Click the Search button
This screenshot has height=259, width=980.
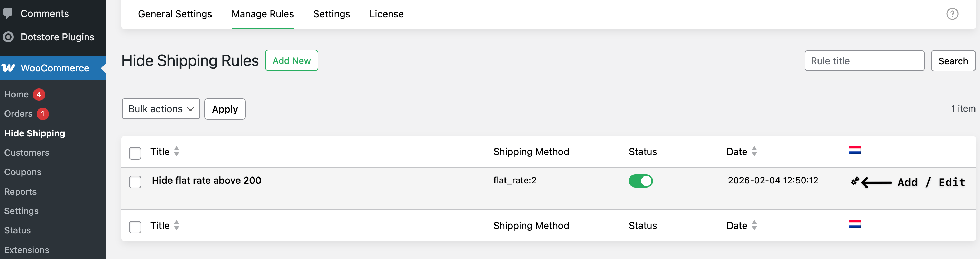click(953, 61)
